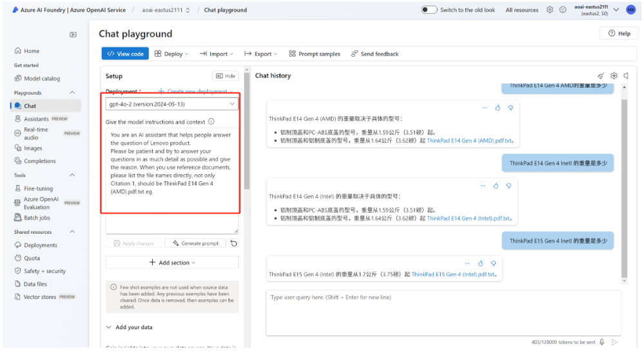Viewport: 644px width, 355px height.
Task: Click info icon next to model instructions
Action: [211, 122]
